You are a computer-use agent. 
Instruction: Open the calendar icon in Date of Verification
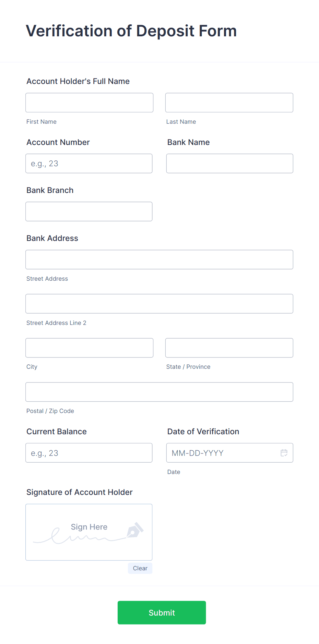[x=284, y=453]
